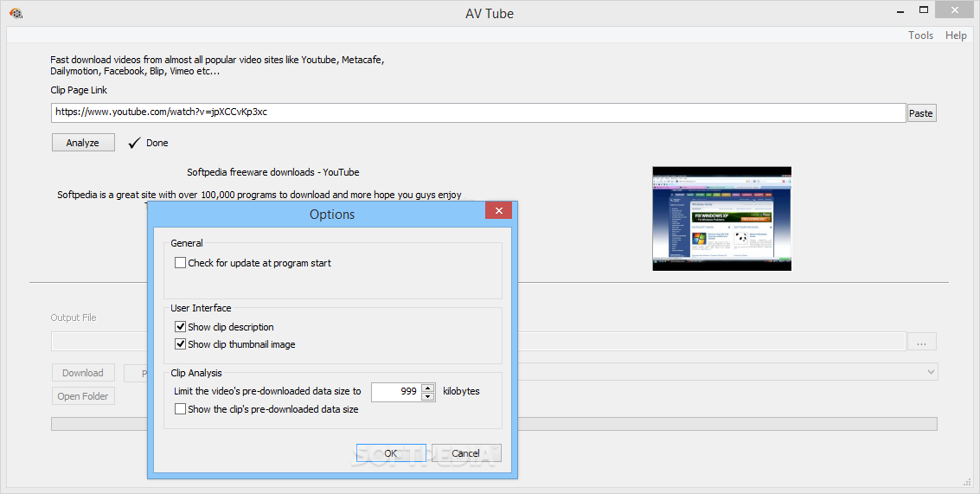Maximize the AV Tube window
This screenshot has height=494, width=980.
click(x=924, y=10)
